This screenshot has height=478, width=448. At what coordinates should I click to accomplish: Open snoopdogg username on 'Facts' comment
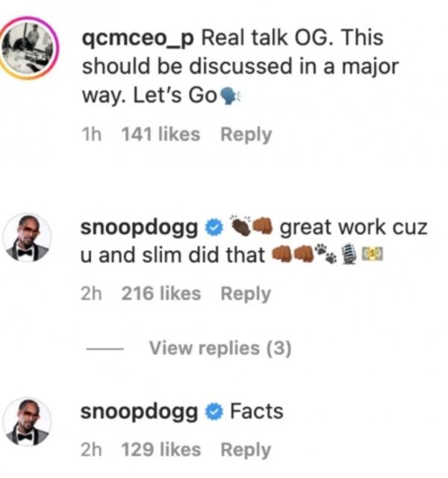[x=140, y=412]
